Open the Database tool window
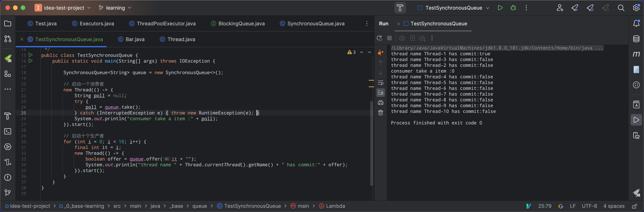 [x=636, y=39]
